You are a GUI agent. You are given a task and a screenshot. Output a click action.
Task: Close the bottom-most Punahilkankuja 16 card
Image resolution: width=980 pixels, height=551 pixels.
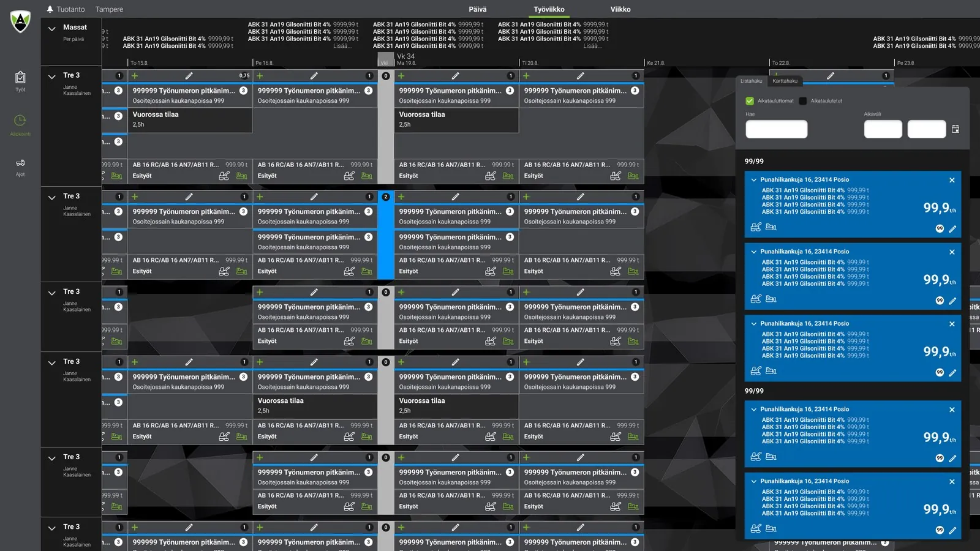click(x=952, y=482)
